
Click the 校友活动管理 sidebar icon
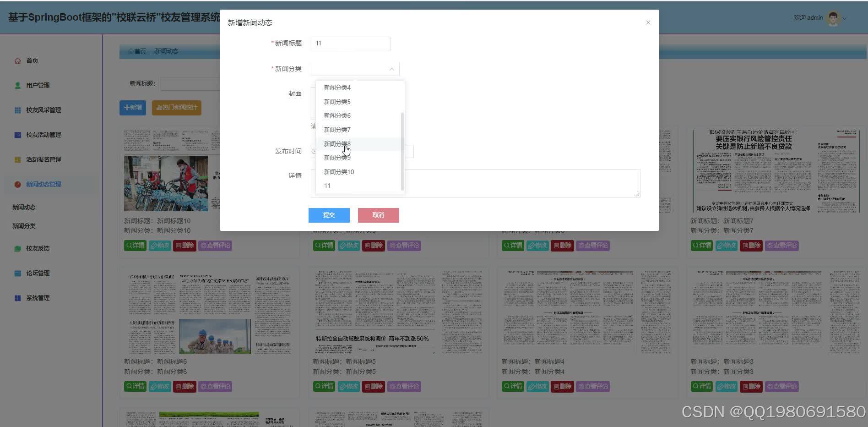tap(17, 135)
